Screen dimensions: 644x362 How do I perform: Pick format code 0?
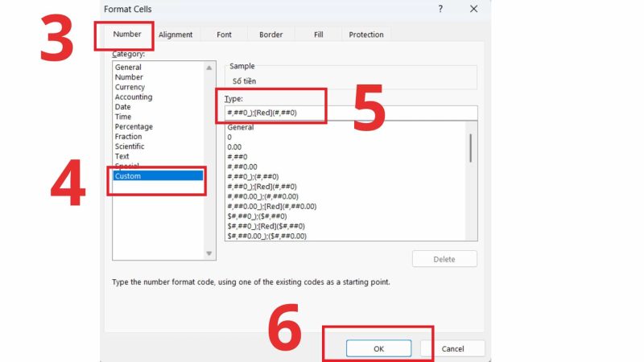(x=229, y=137)
